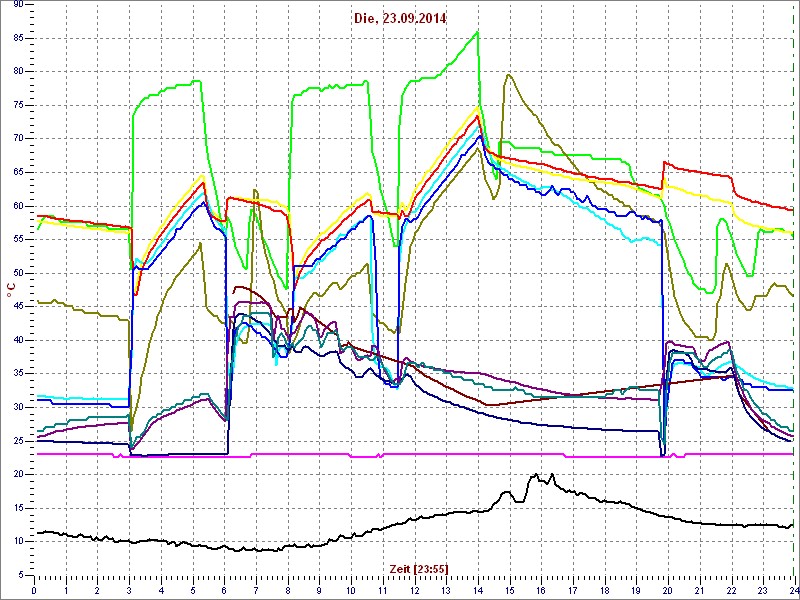Click hour label 15 on time axis

509,591
